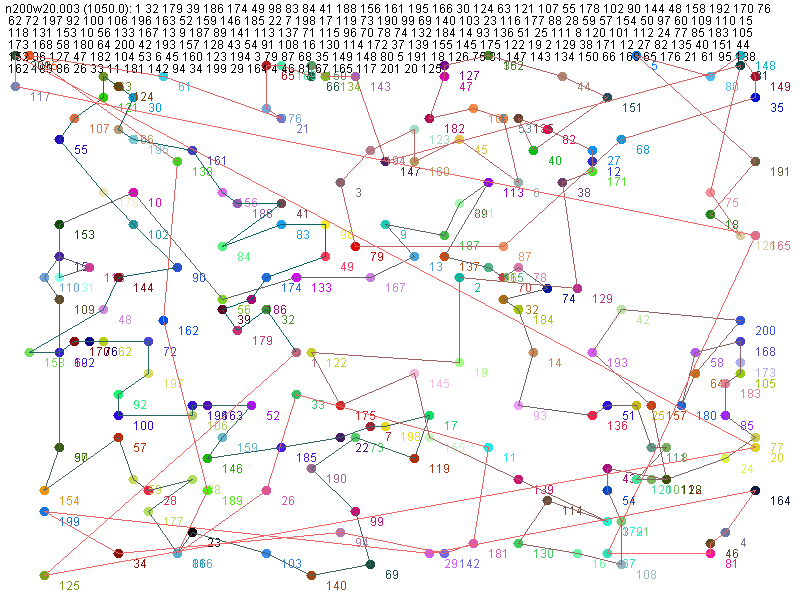Click the light green node labeled 19

(459, 362)
